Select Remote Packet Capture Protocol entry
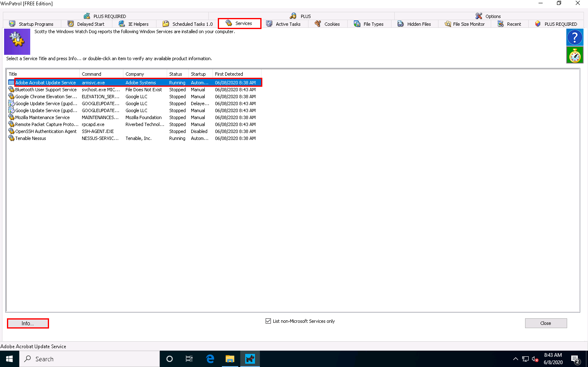588x367 pixels. click(x=135, y=124)
